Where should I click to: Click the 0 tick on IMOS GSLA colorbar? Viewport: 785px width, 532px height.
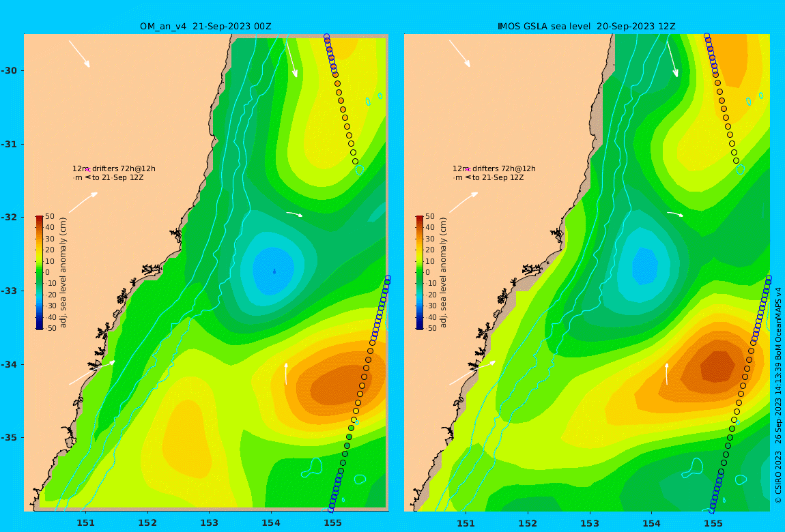click(427, 273)
